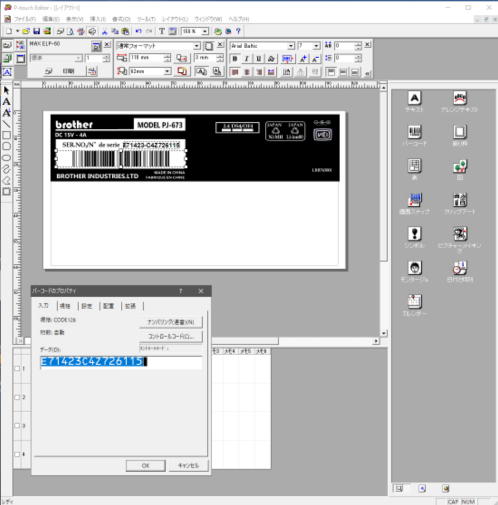Toggle center text alignment

pos(247,72)
